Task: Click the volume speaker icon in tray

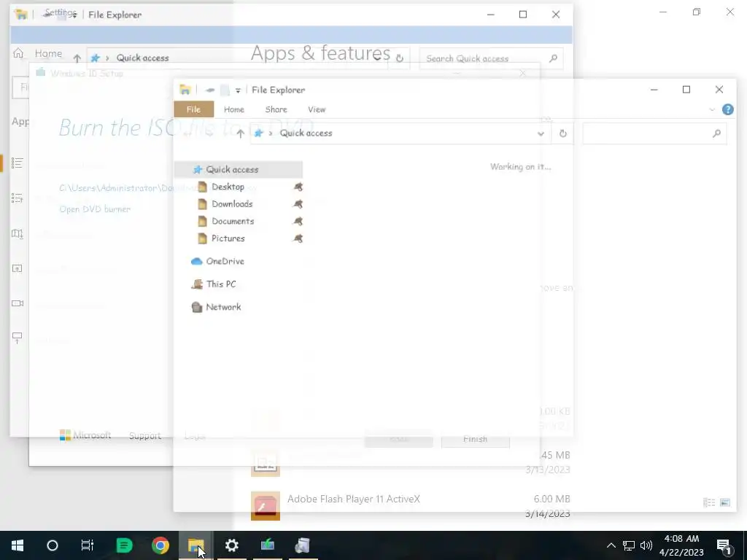Action: [x=646, y=545]
